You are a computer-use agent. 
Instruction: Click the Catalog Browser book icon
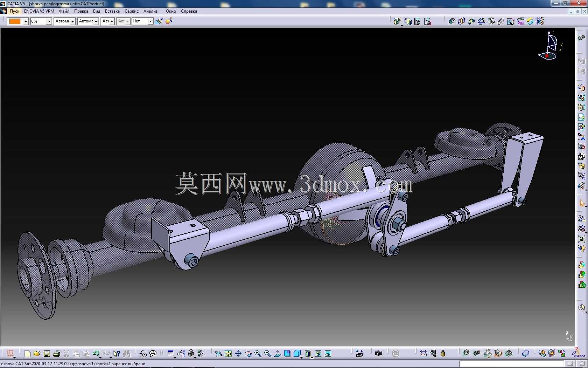525,354
